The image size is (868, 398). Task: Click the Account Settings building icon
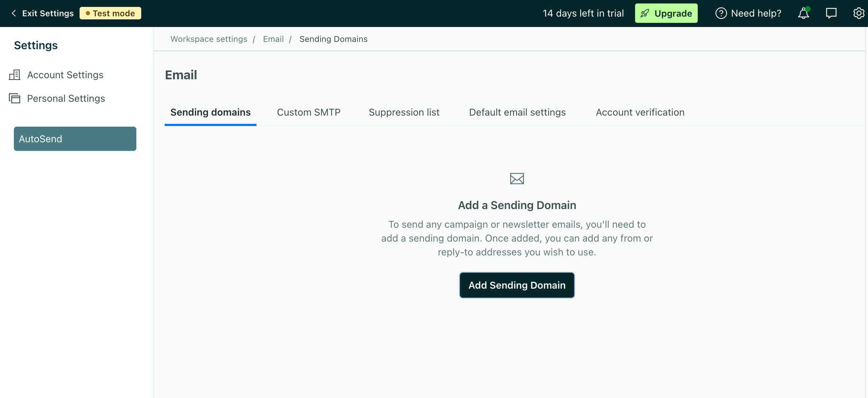click(x=15, y=75)
